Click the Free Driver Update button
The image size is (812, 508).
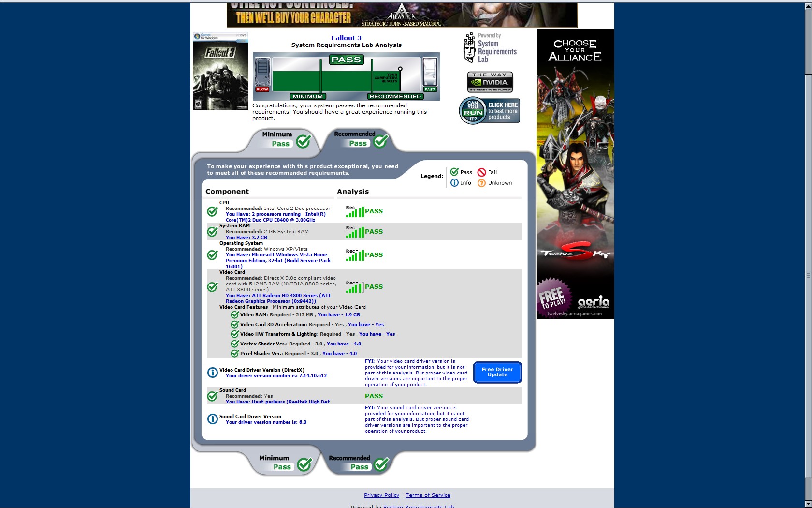tap(497, 372)
